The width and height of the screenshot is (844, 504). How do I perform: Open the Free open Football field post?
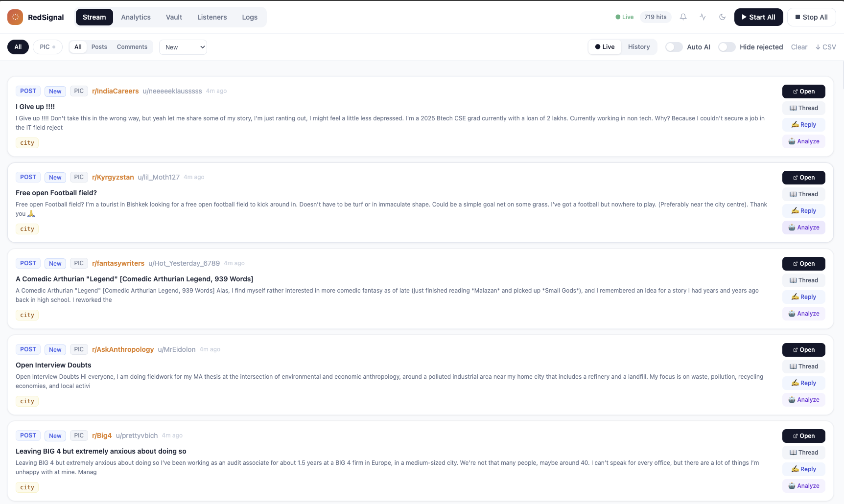pyautogui.click(x=804, y=178)
